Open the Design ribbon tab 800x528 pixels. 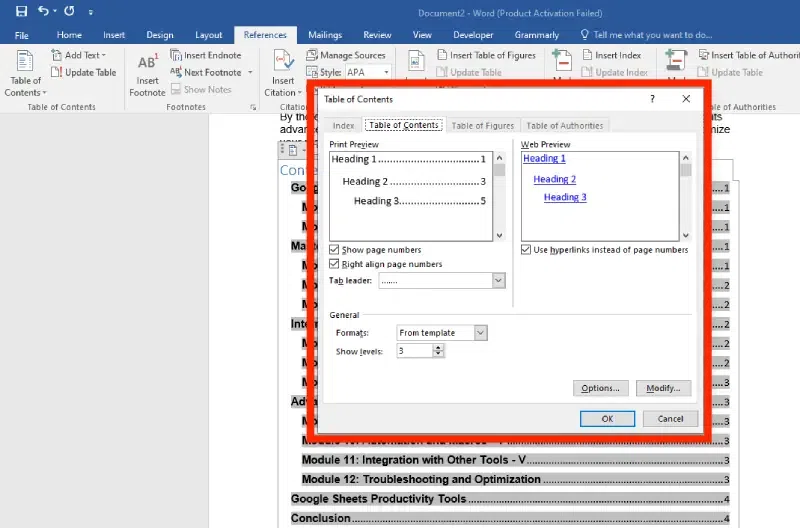click(160, 35)
